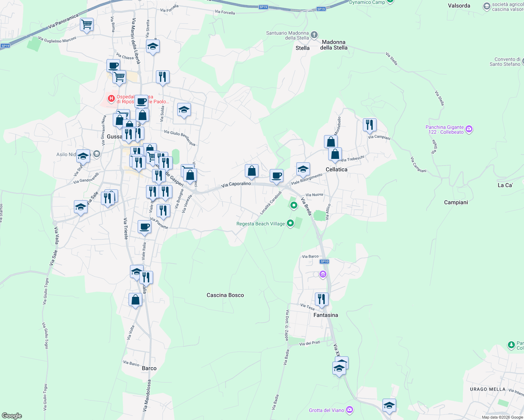
Task: Click the hospital H icon near Ospedale
Action: pos(111,98)
